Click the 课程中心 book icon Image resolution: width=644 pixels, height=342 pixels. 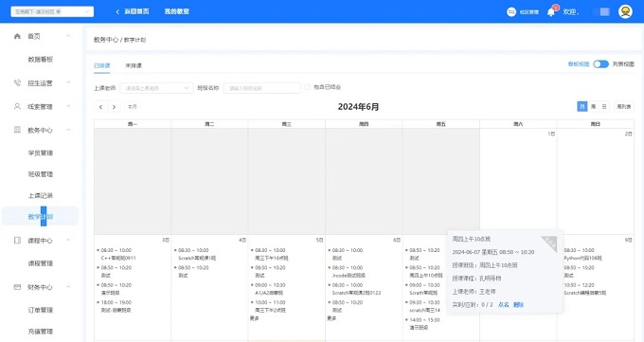pos(17,240)
